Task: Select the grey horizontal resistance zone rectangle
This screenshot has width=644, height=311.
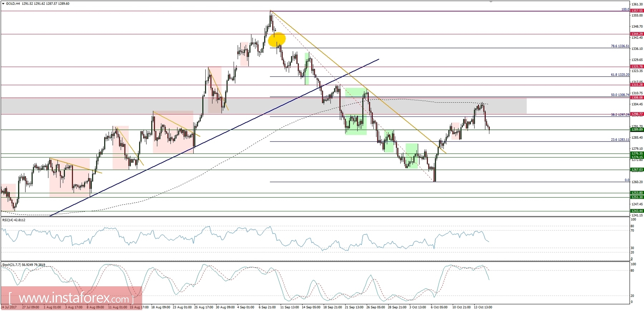Action: tap(264, 106)
